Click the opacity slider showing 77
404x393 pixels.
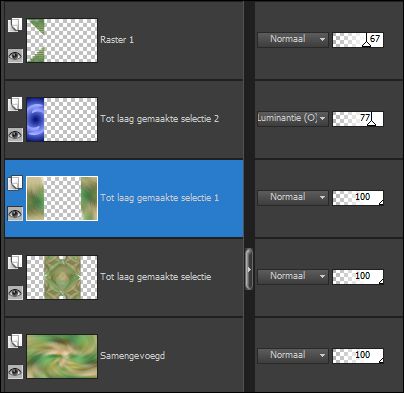[358, 119]
